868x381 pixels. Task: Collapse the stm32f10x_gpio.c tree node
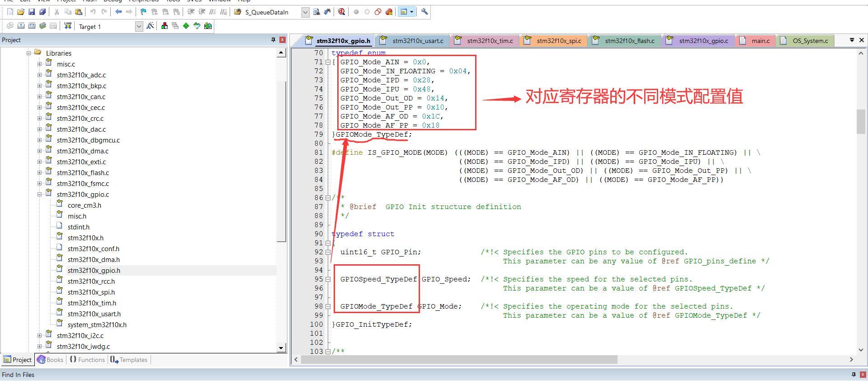click(x=39, y=195)
